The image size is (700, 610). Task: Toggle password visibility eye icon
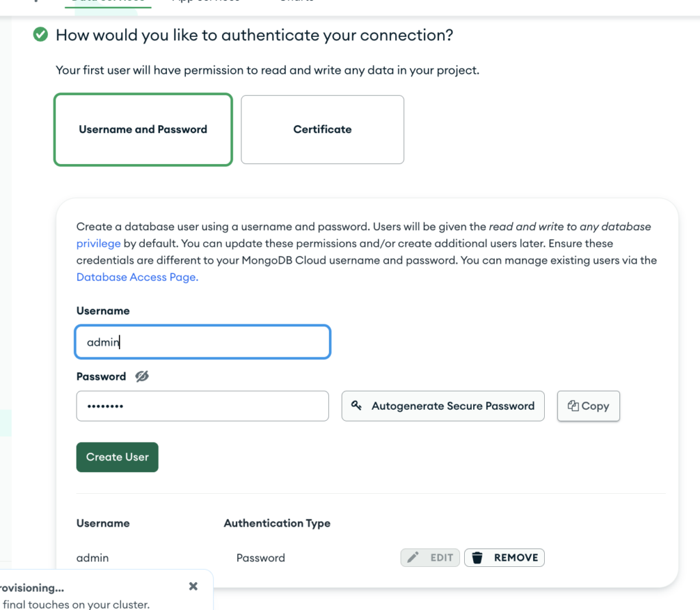click(142, 376)
